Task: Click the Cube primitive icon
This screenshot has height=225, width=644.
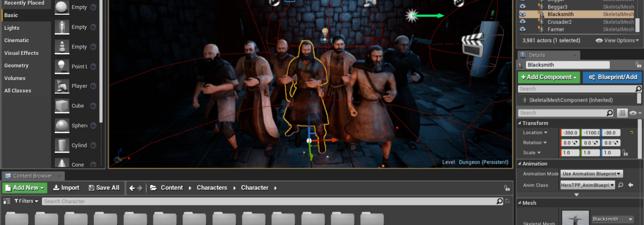Action: (x=63, y=105)
